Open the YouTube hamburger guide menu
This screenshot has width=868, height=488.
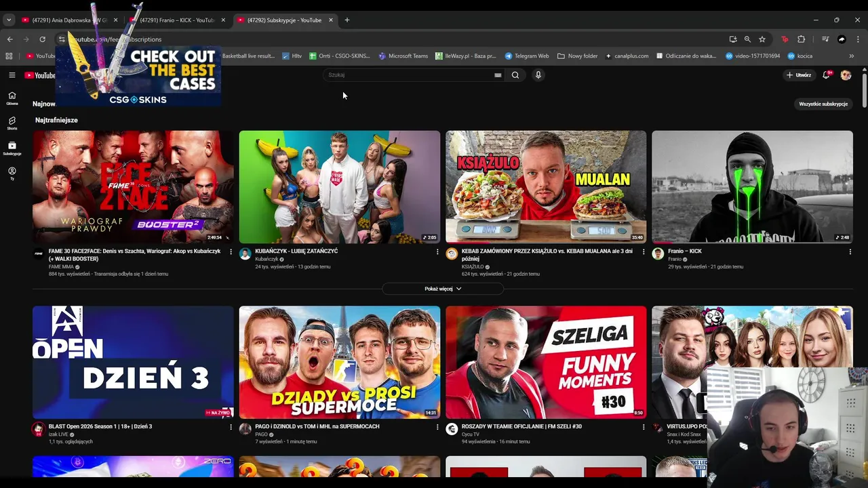12,75
